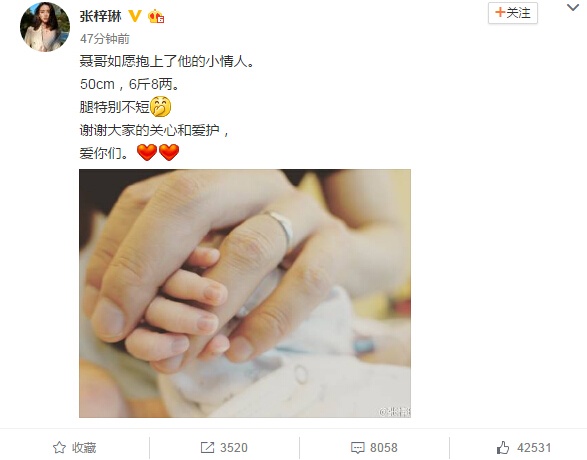Screen dimensions: 587x460
Task: Save the post via 收藏
Action: click(74, 447)
